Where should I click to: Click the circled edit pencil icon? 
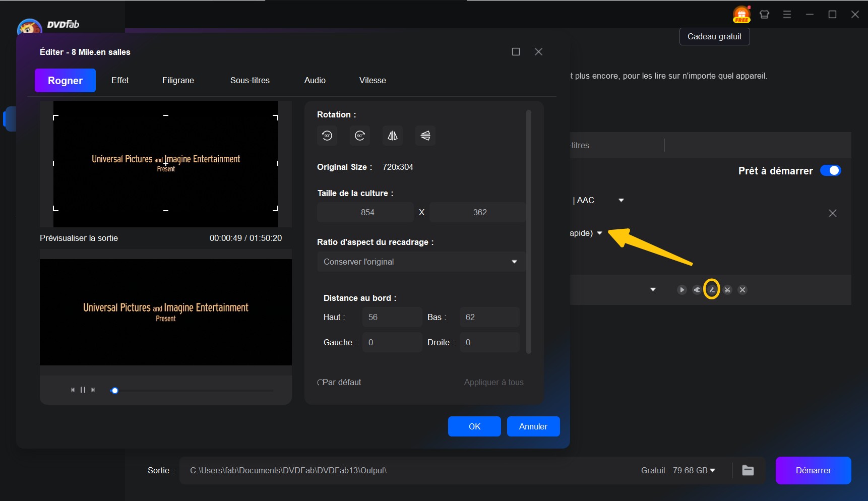(x=712, y=290)
